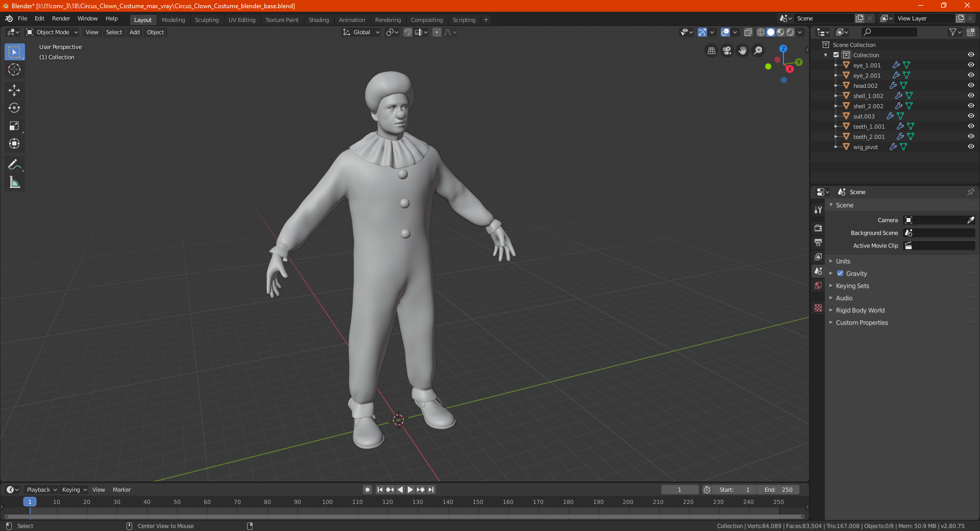Open the Texture properties tab

(x=818, y=308)
